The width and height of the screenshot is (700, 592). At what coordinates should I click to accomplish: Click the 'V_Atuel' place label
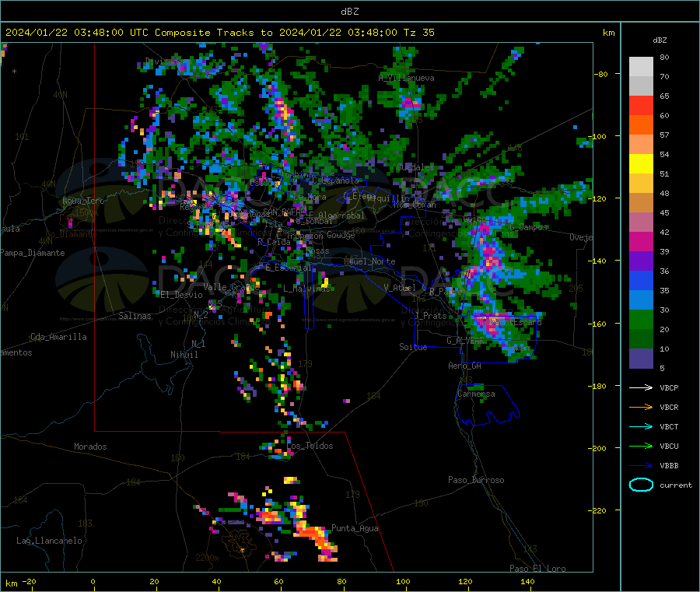pos(400,288)
